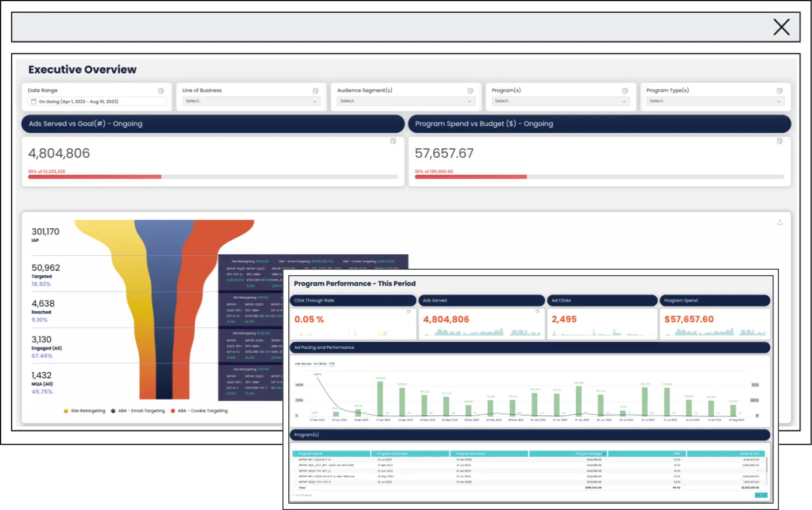Click the export icon on funnel chart panel
Screen dimensions: 812x510
coord(779,223)
